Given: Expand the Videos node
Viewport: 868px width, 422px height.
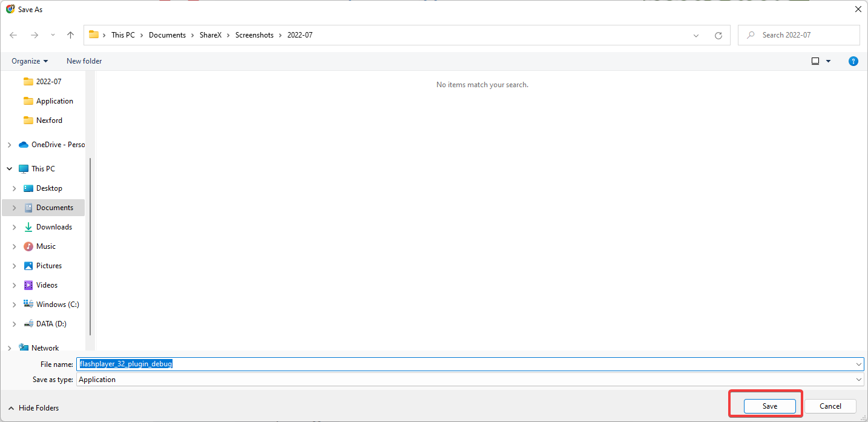Looking at the screenshot, I should click(14, 285).
